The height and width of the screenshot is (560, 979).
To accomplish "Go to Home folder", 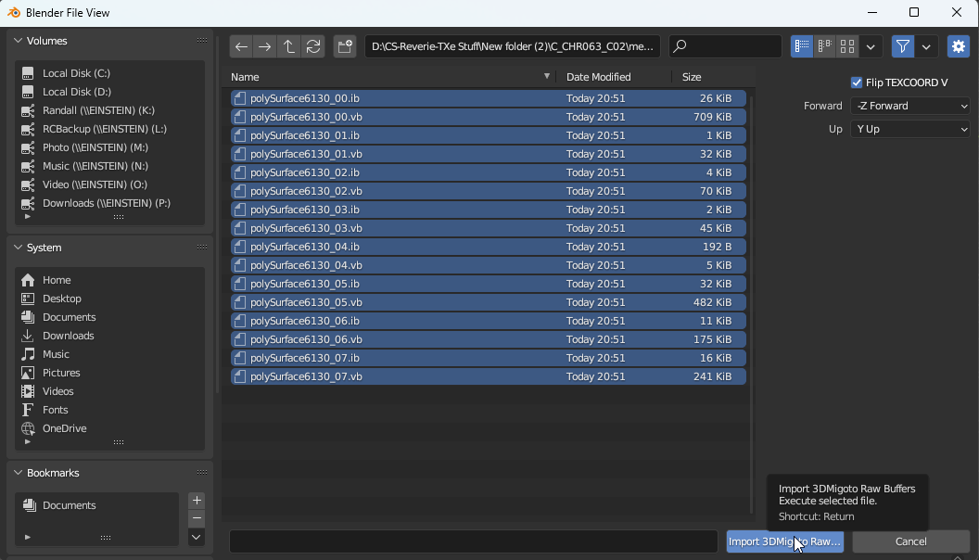I will coord(110,280).
